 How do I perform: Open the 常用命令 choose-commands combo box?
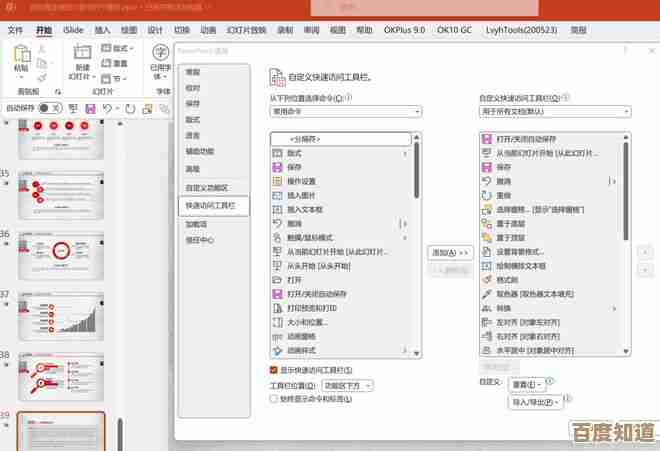point(346,112)
